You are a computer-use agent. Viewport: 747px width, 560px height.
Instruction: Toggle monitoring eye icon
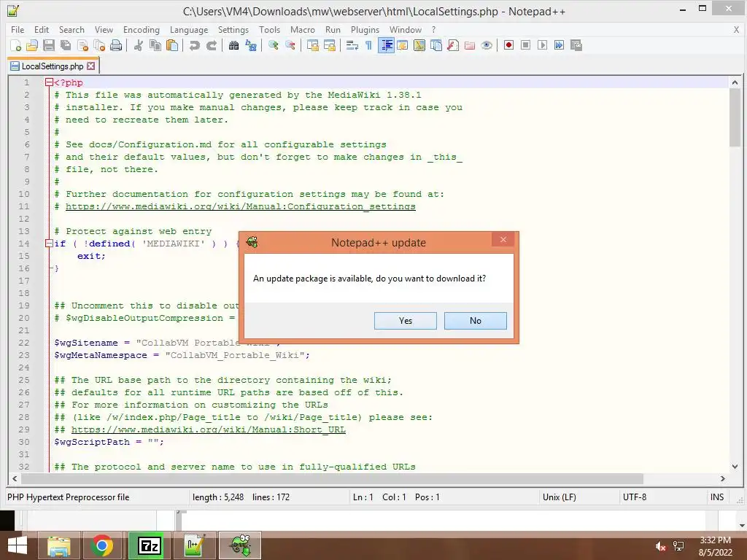pyautogui.click(x=487, y=45)
